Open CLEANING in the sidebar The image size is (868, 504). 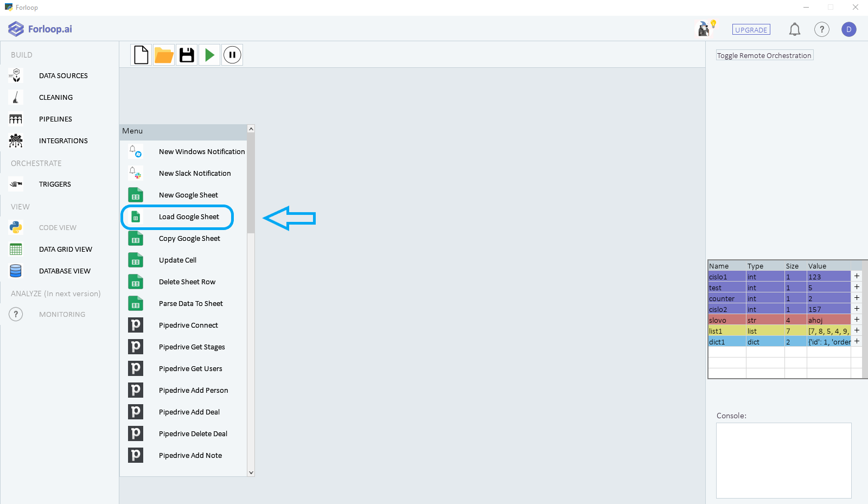56,97
